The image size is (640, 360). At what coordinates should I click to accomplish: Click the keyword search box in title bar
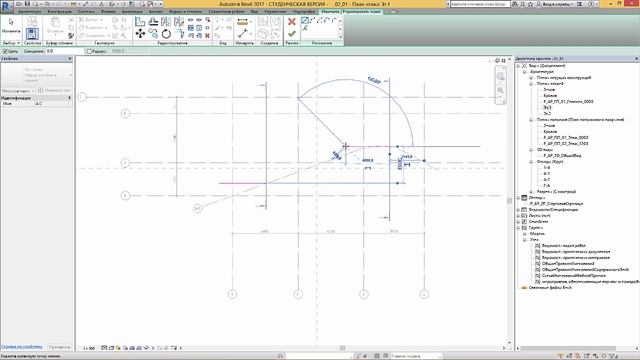(480, 4)
